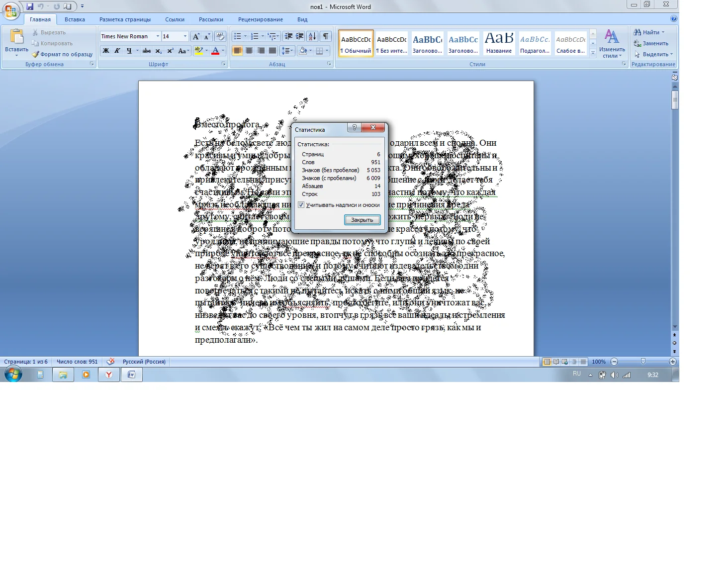Image resolution: width=728 pixels, height=569 pixels.
Task: Toggle bold (Ж) formatting
Action: click(106, 51)
